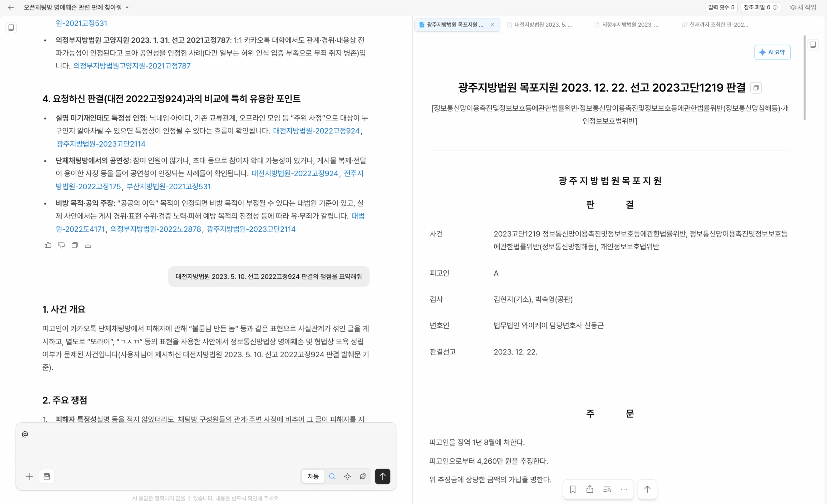
Task: Click the 입력 횟수 5 badge
Action: [721, 7]
